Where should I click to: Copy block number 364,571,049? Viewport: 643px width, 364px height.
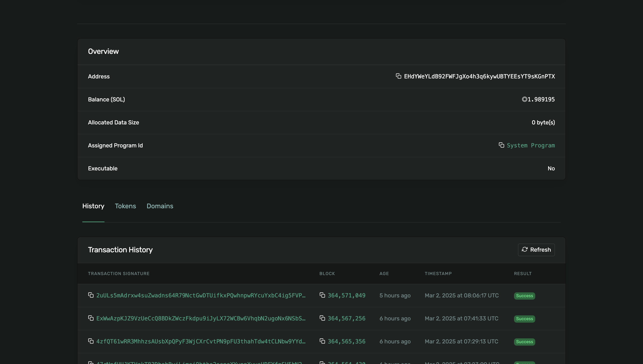322,295
